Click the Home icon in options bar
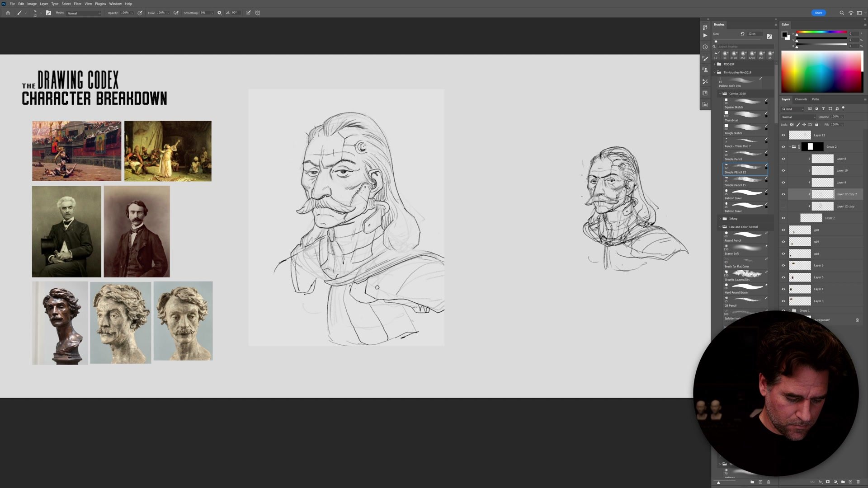 tap(8, 13)
